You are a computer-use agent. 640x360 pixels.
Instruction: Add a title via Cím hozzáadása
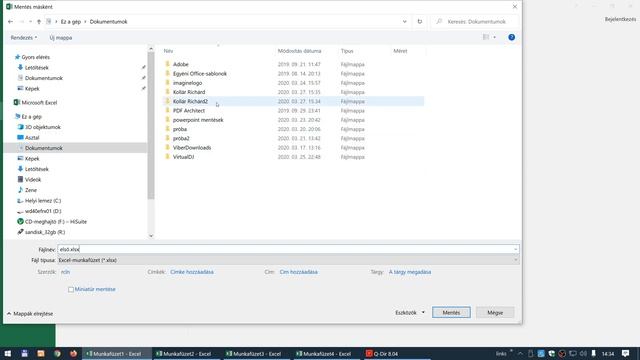click(298, 272)
